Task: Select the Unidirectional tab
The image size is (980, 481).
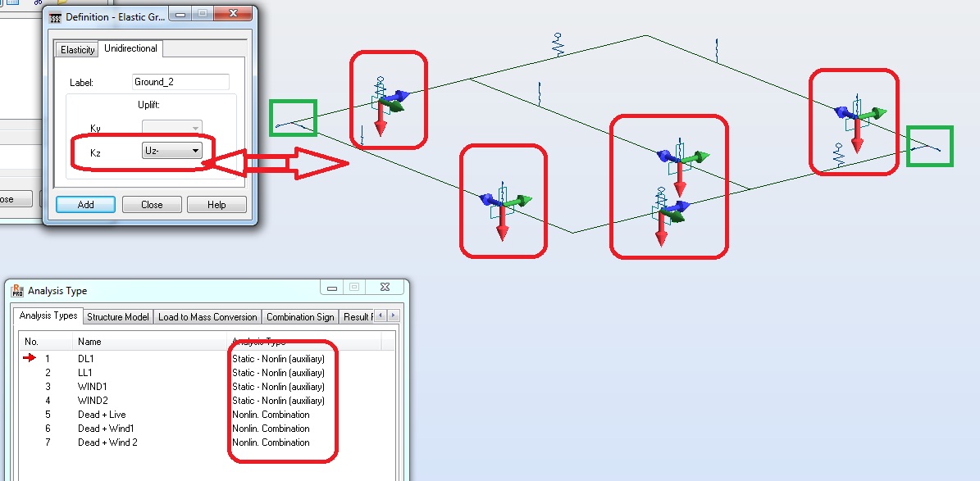Action: (130, 48)
